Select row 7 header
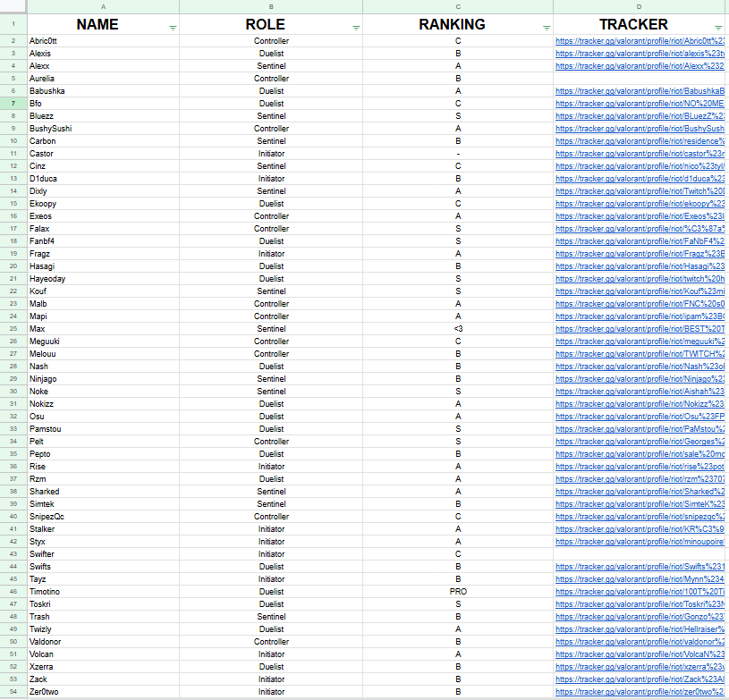 [x=13, y=104]
